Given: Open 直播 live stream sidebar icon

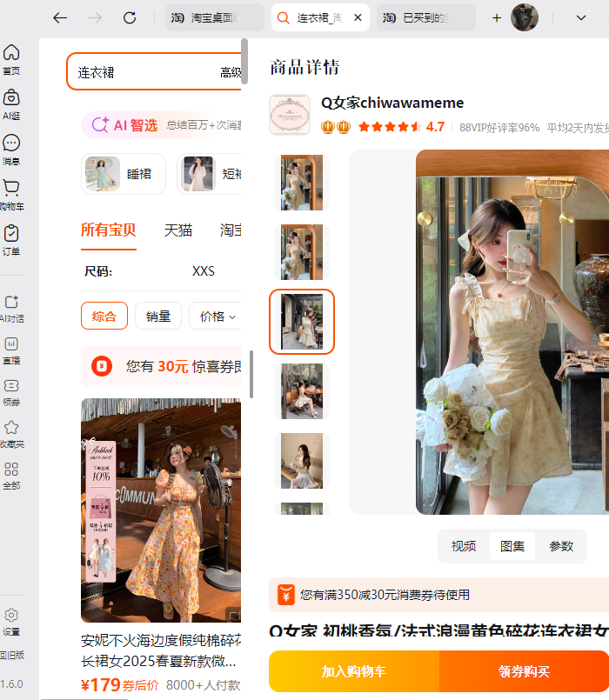Looking at the screenshot, I should 11,350.
